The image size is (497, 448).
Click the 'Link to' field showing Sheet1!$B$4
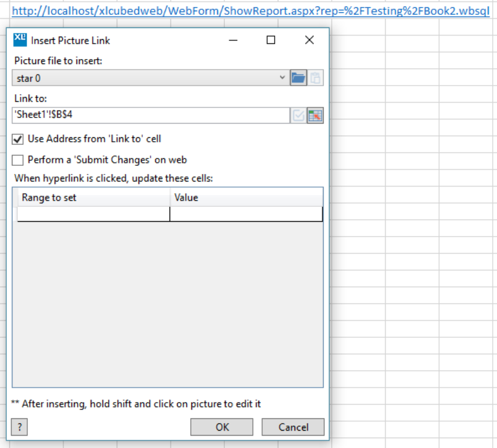149,115
